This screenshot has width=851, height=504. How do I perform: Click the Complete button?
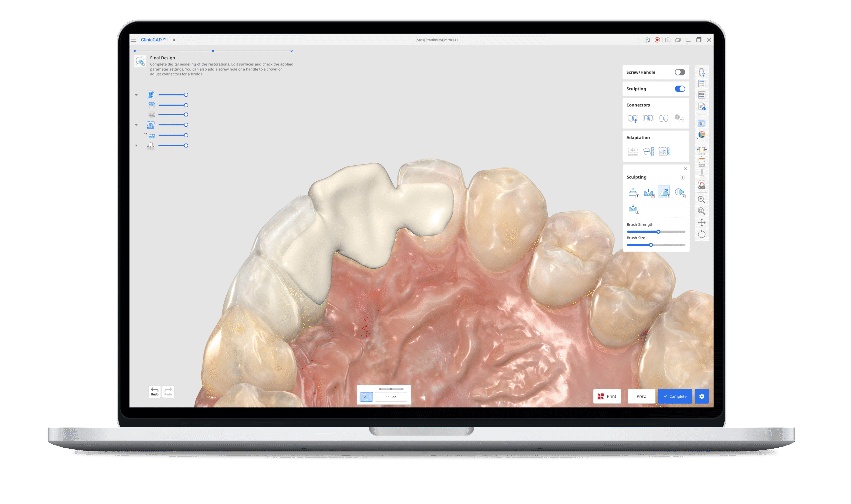point(675,396)
